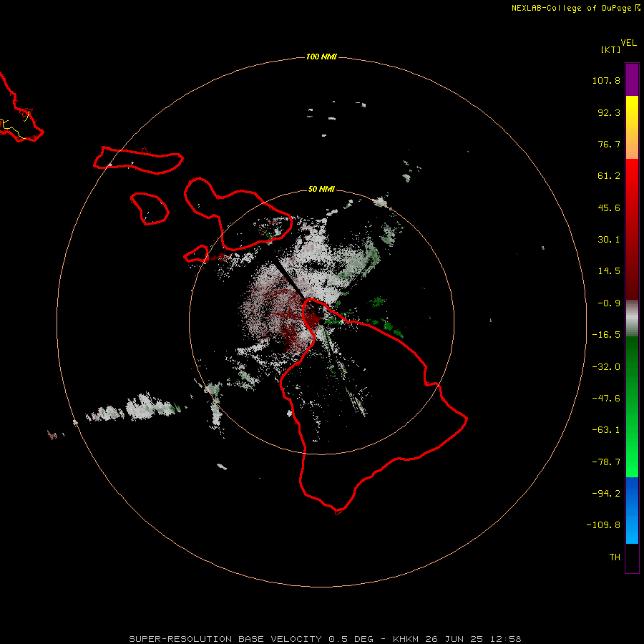
Task: Click the 100 NMI range ring label
Action: 321,57
